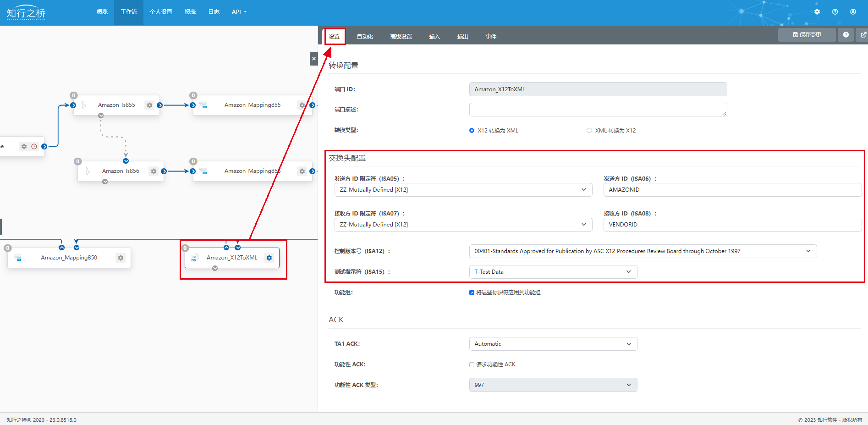Open connector in new window icon

click(x=863, y=35)
